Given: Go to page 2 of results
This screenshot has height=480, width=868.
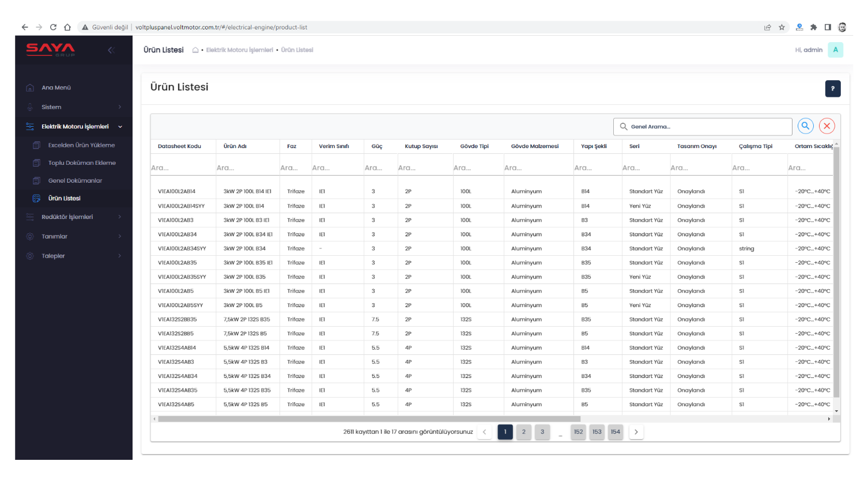Looking at the screenshot, I should click(x=523, y=432).
